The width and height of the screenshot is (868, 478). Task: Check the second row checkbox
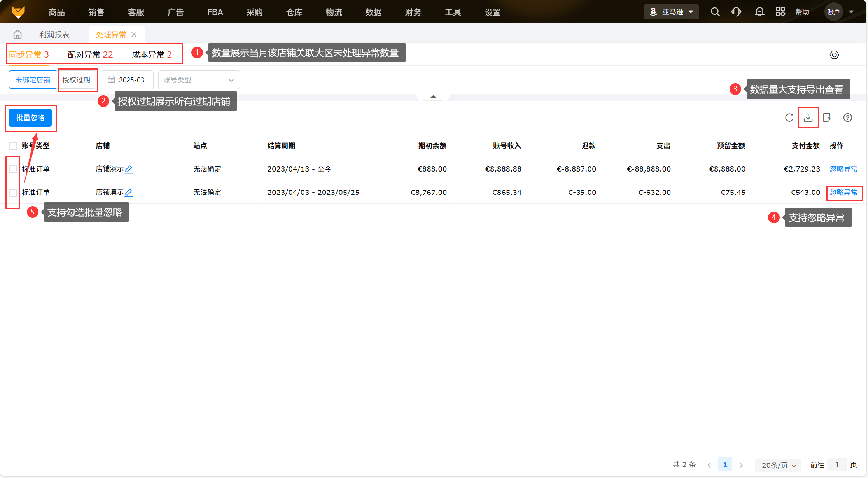point(13,193)
